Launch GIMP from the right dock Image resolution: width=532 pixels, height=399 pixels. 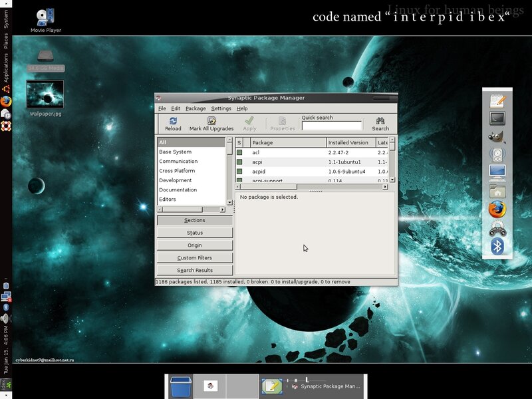[497, 137]
